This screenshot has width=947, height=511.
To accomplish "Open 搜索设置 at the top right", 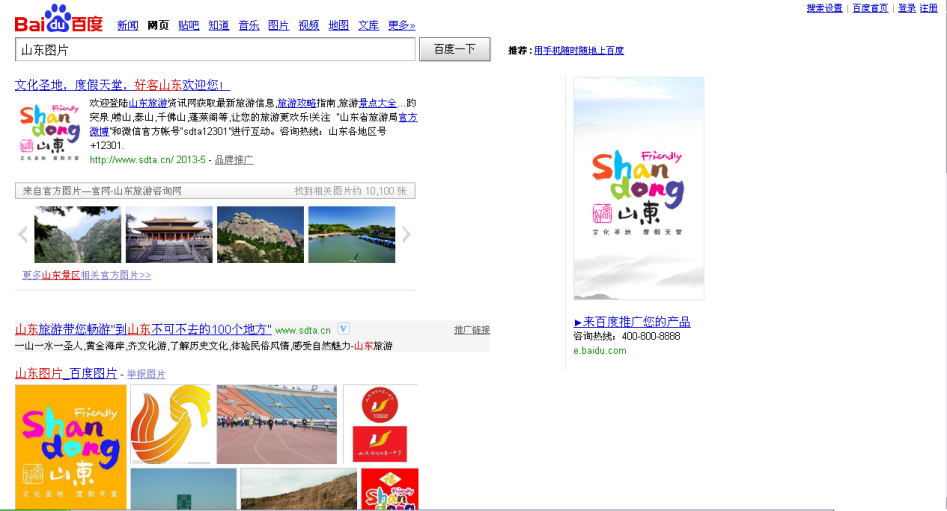I will (x=824, y=8).
